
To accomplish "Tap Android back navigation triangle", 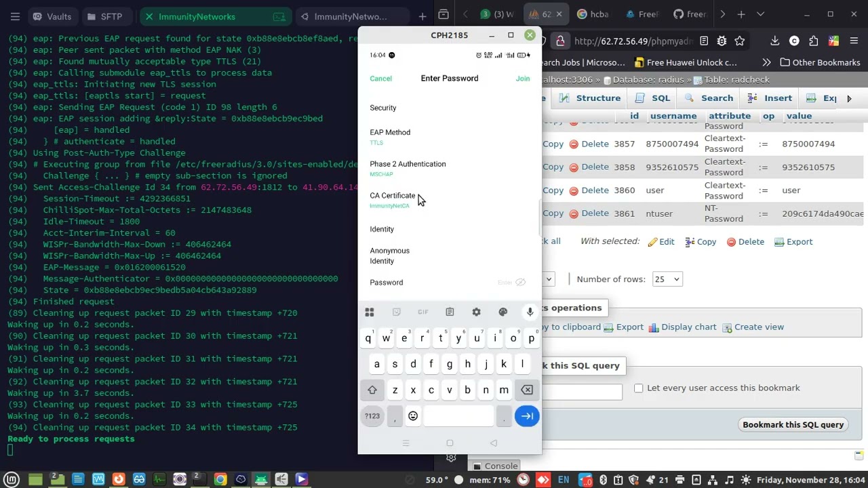I will [494, 443].
